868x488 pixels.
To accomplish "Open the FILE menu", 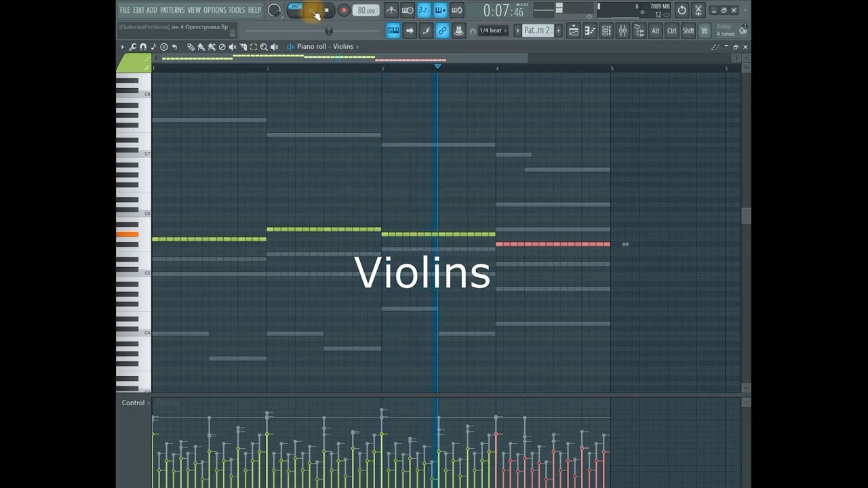I will coord(125,10).
